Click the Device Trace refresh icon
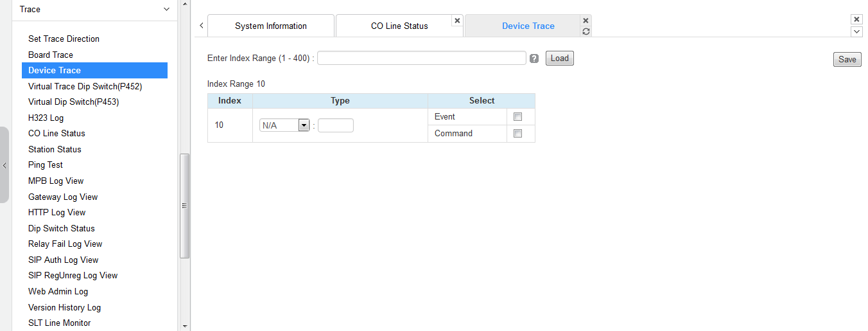Viewport: 868px width, 331px height. 586,31
